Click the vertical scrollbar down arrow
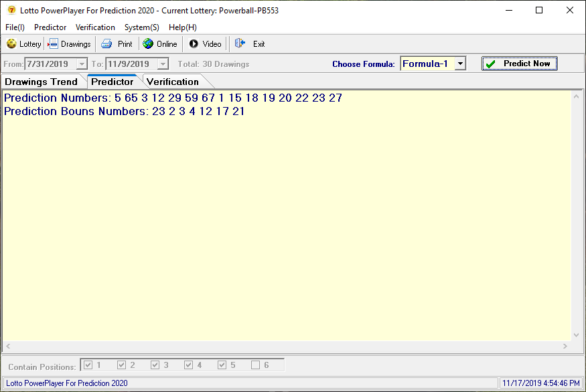This screenshot has width=586, height=392. coord(576,335)
